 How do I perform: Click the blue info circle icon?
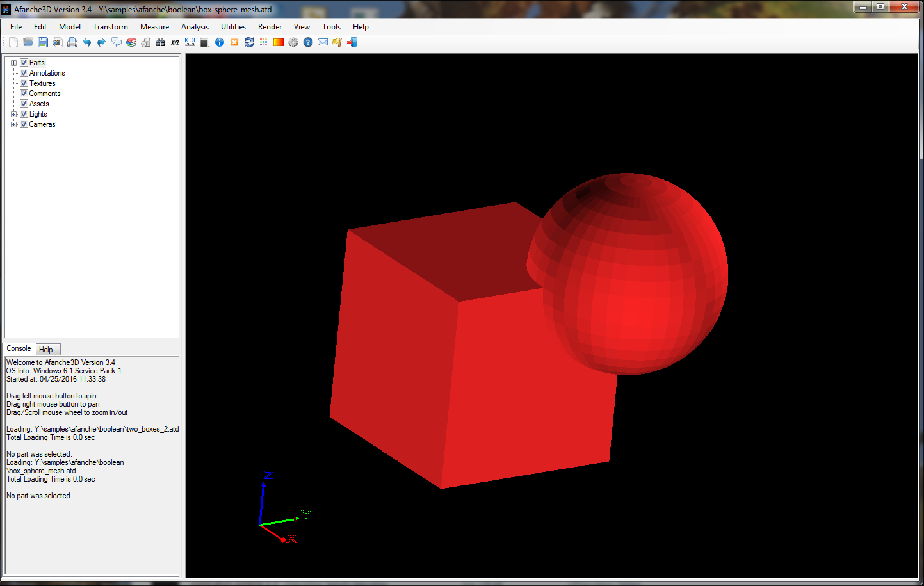coord(220,42)
